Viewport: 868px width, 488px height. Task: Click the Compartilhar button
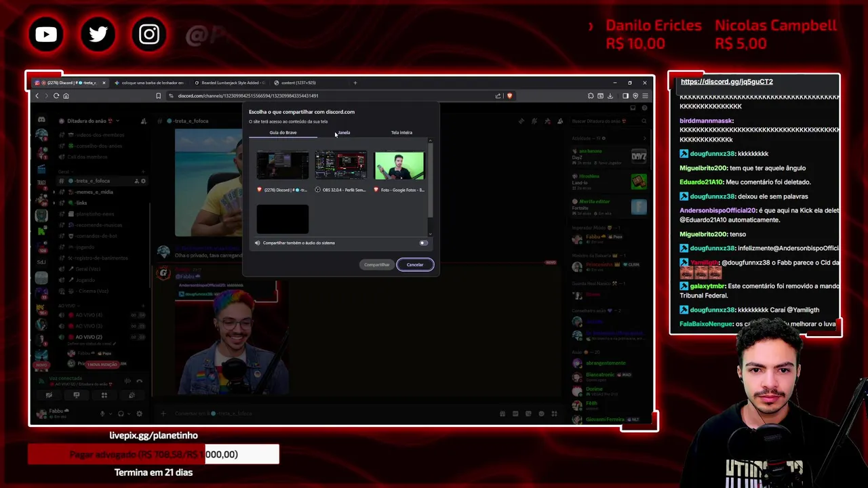(376, 265)
